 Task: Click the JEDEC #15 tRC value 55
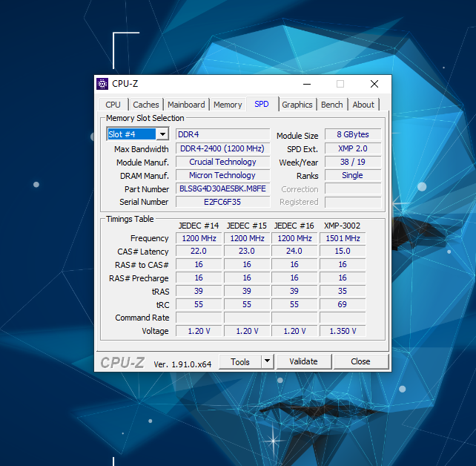(x=247, y=304)
